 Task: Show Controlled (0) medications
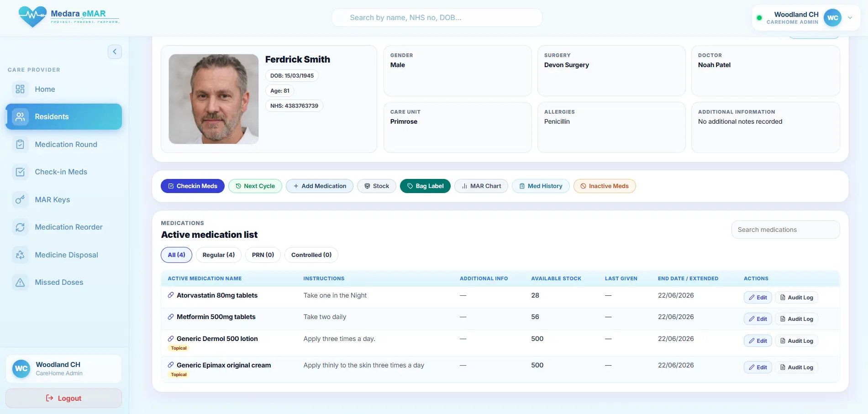(x=311, y=255)
